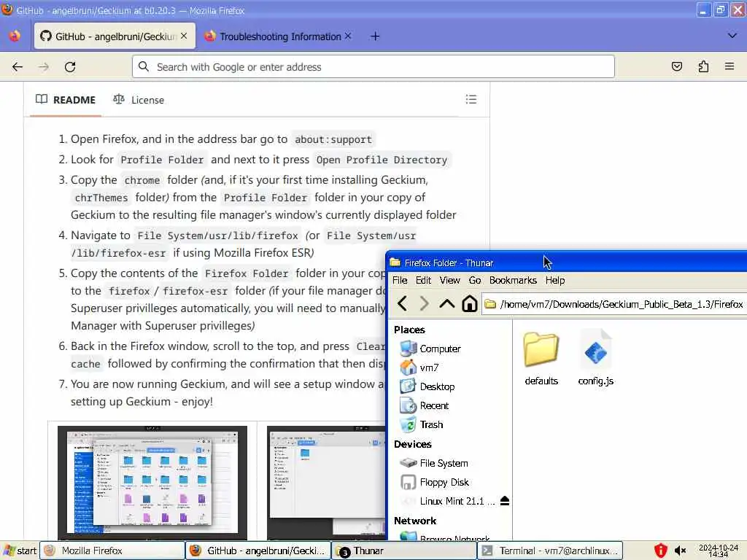Viewport: 747px width, 560px height.
Task: Switch to Terminal vm7@archlinux taskbar item
Action: coord(550,551)
